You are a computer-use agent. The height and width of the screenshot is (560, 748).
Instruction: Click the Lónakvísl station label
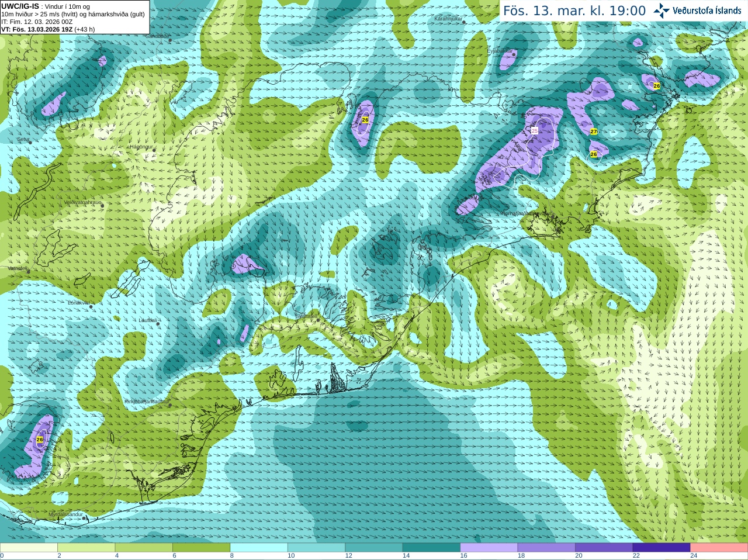78,303
